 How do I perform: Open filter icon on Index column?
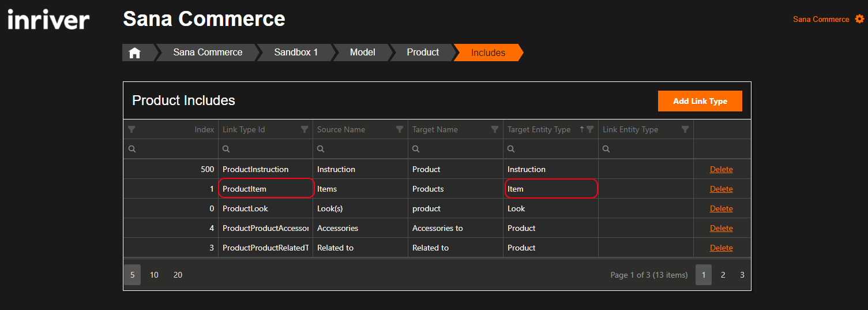[131, 129]
